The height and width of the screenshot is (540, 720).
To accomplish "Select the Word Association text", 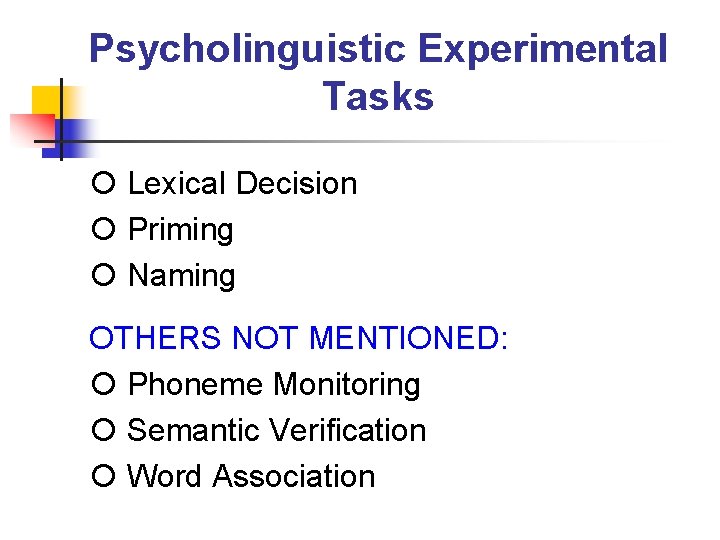I will tap(251, 476).
